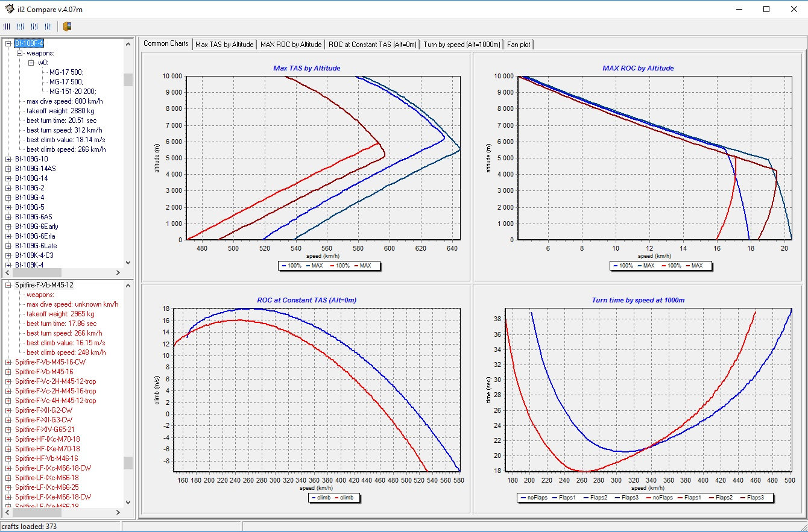
Task: Click the fourth bar-pattern toolbar icon
Action: pos(48,27)
